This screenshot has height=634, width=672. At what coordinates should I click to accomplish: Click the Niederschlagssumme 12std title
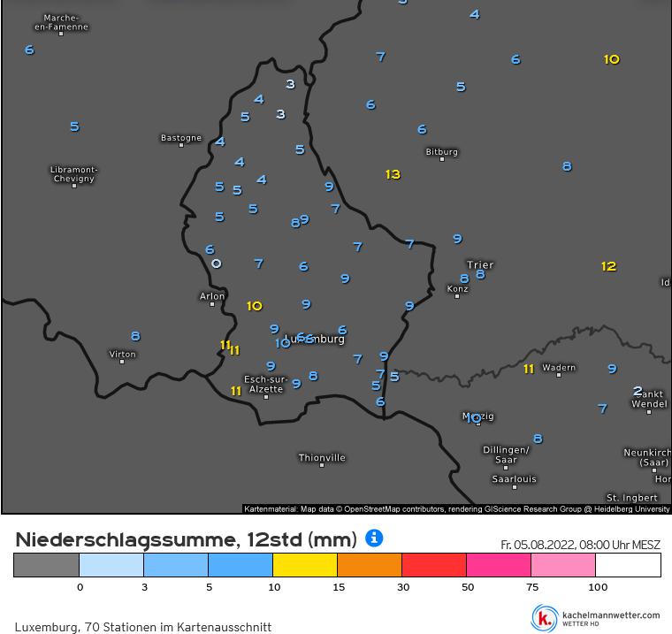click(186, 539)
